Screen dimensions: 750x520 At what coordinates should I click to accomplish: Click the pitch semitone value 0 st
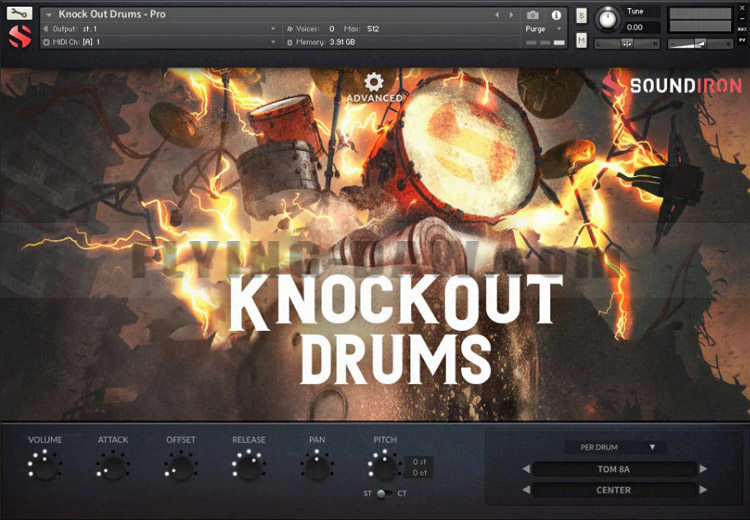(419, 462)
